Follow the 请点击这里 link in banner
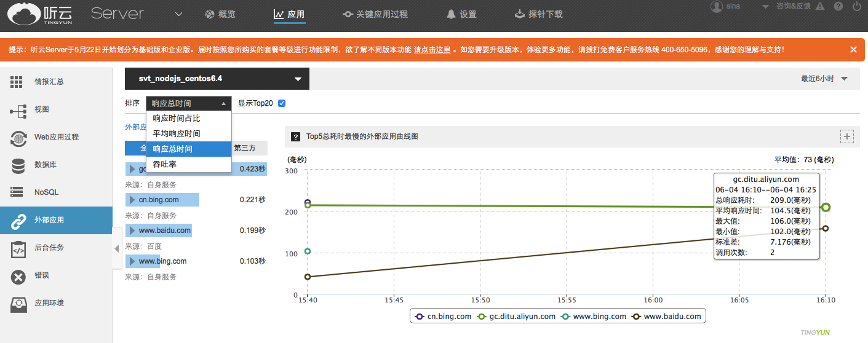Screen dimensions: 868x343 (x=432, y=50)
